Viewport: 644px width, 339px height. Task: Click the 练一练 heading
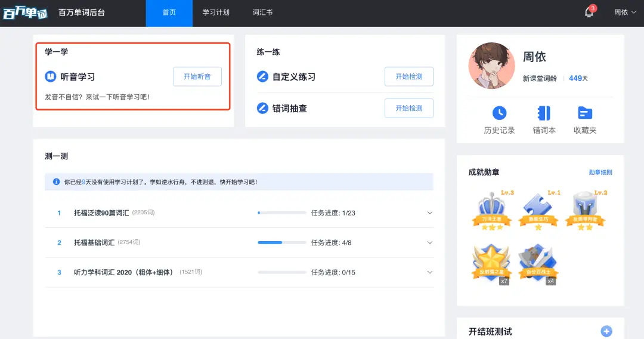pyautogui.click(x=268, y=52)
